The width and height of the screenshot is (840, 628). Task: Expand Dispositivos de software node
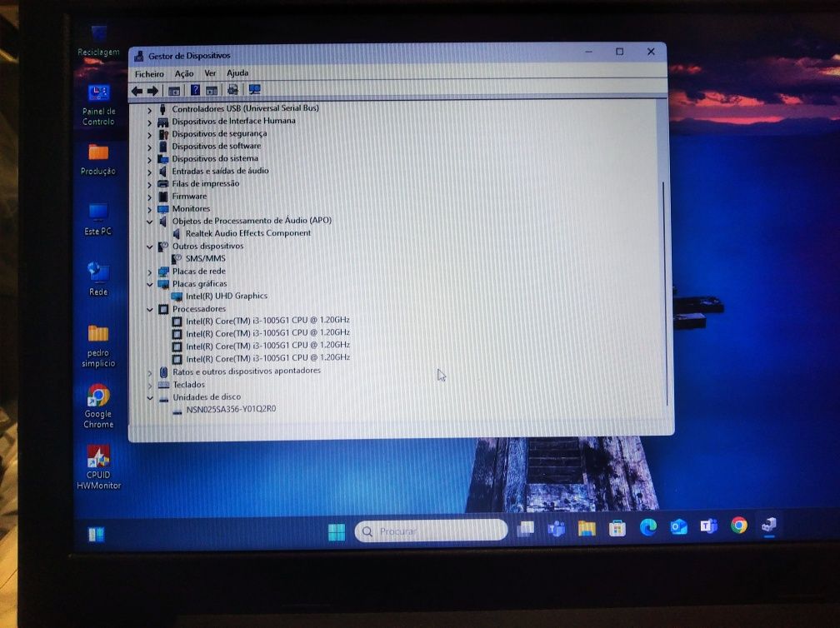coord(149,147)
